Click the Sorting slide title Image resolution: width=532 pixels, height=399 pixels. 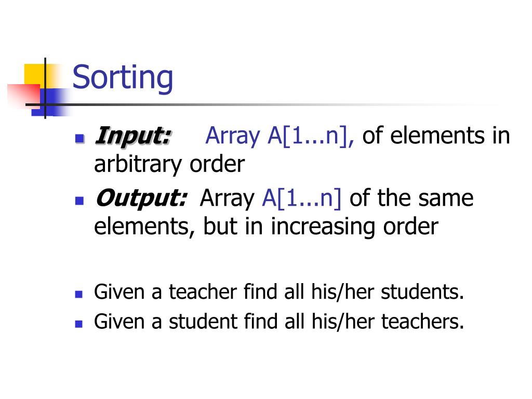123,78
